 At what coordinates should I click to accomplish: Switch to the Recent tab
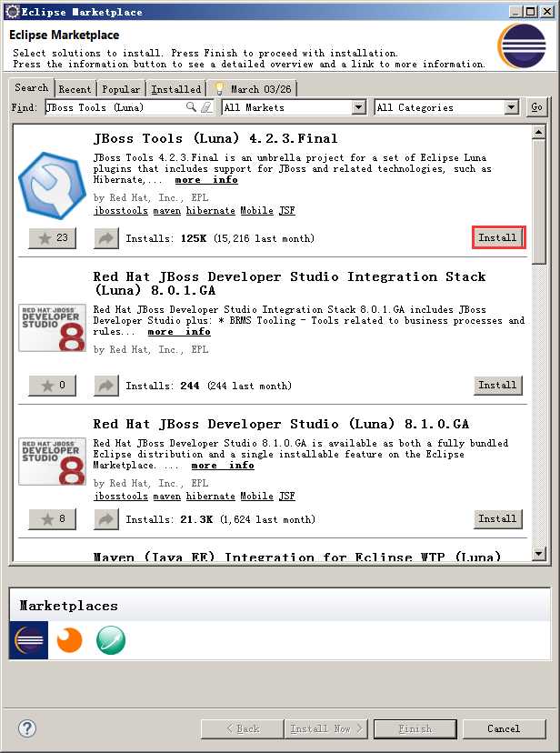coord(75,89)
